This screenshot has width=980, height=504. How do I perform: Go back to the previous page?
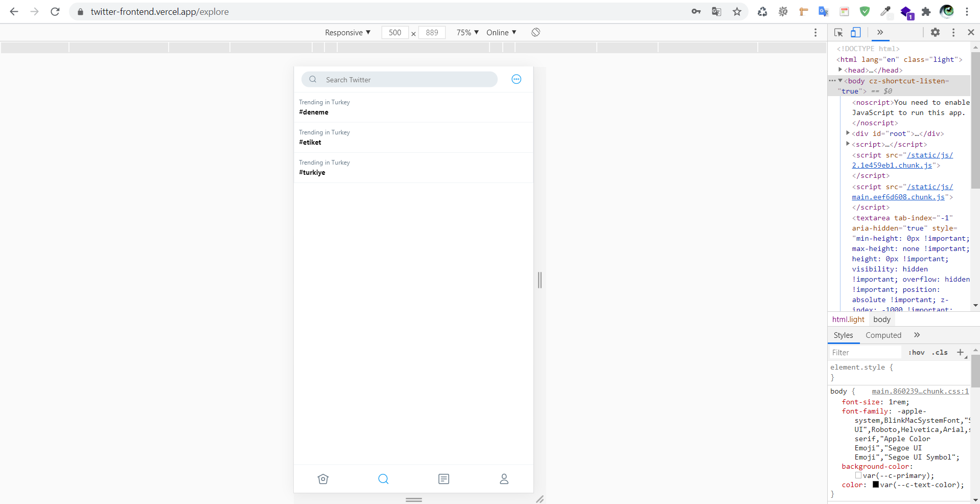click(14, 11)
